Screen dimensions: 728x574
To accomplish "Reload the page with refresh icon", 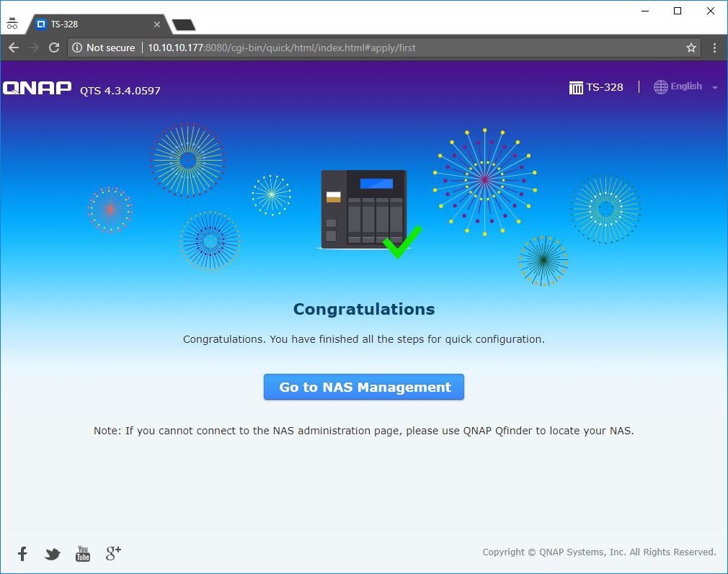I will point(54,48).
